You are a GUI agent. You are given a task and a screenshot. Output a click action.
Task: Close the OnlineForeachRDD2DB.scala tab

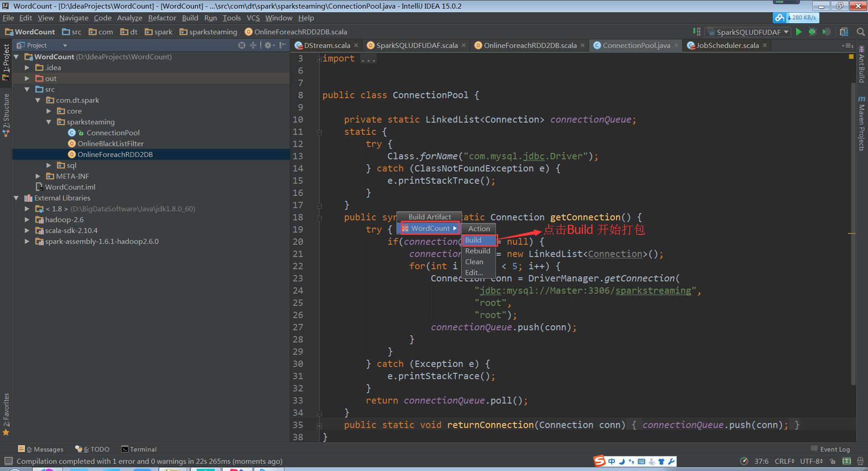(583, 45)
